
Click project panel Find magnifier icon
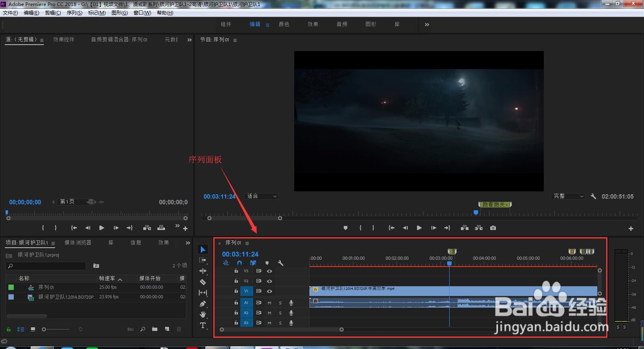(142, 329)
